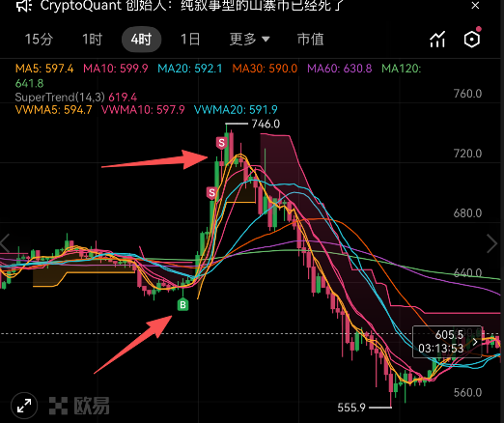Viewport: 504px width, 423px height.
Task: Click the 746.0 high price label
Action: 266,124
